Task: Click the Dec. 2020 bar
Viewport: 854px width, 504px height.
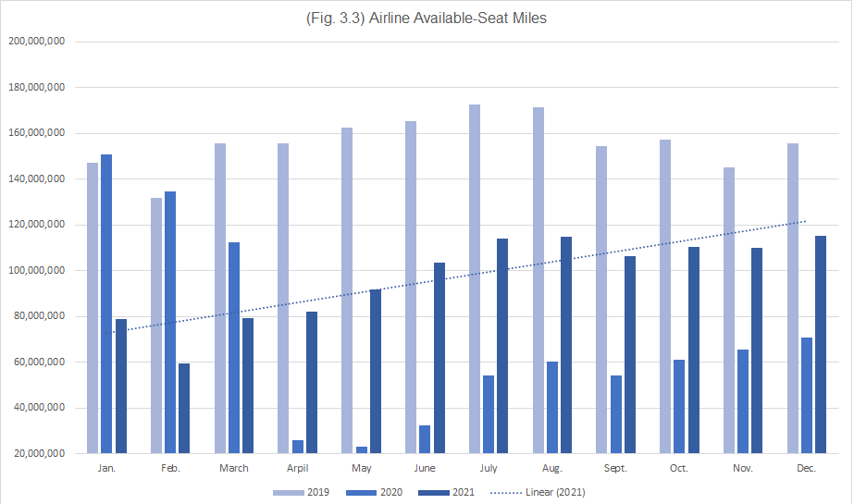Action: coord(807,396)
